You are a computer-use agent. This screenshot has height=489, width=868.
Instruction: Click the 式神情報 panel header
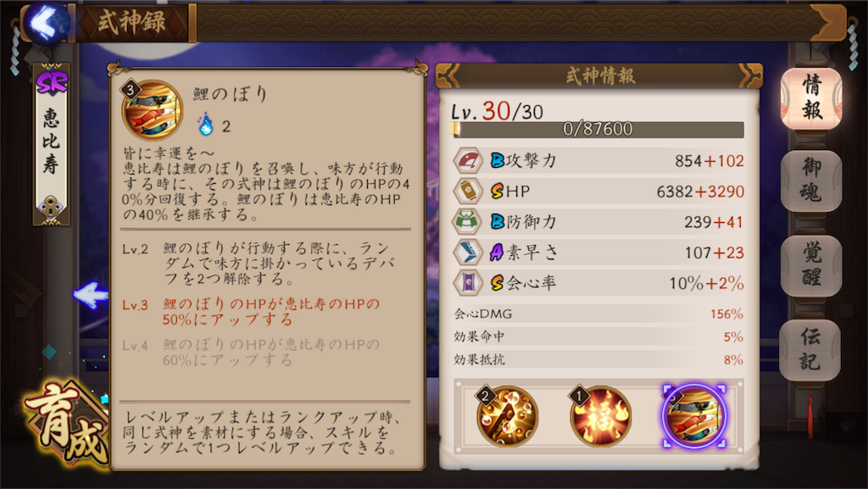tap(599, 75)
